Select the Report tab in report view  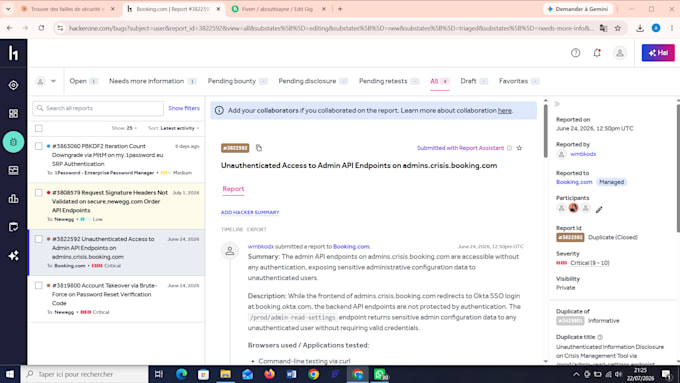(233, 189)
